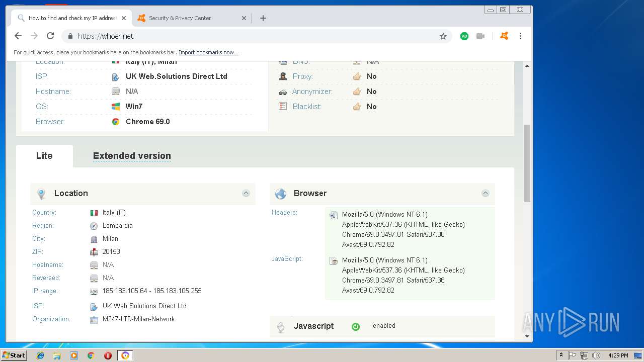Reload the whoer.net page
This screenshot has width=644, height=362.
click(x=50, y=36)
